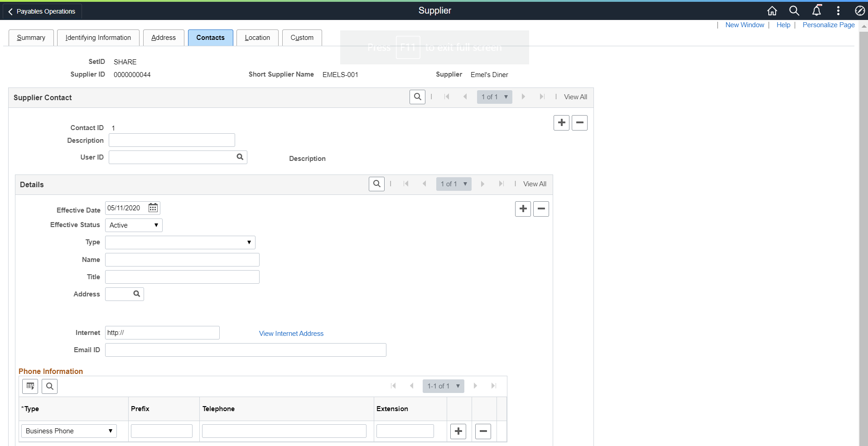Go to last Supplier Contact row
Viewport: 868px width, 446px height.
[x=542, y=97]
